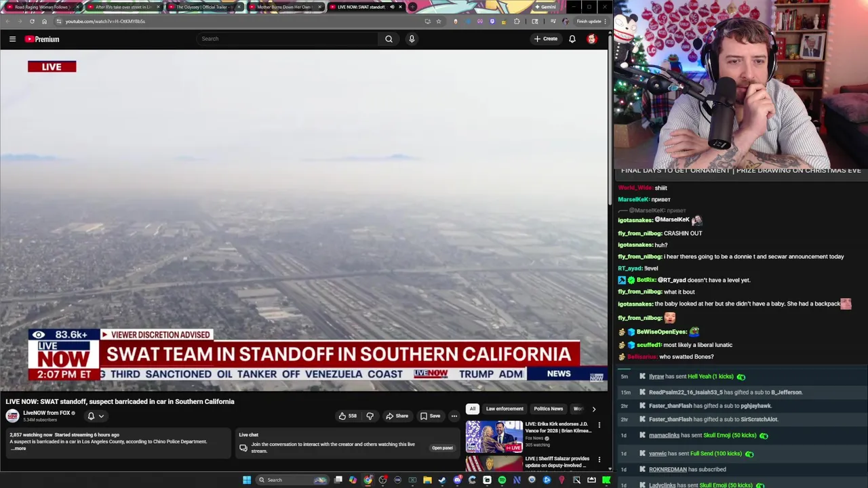Open YouTube notifications bell in header
The height and width of the screenshot is (488, 868).
[572, 39]
